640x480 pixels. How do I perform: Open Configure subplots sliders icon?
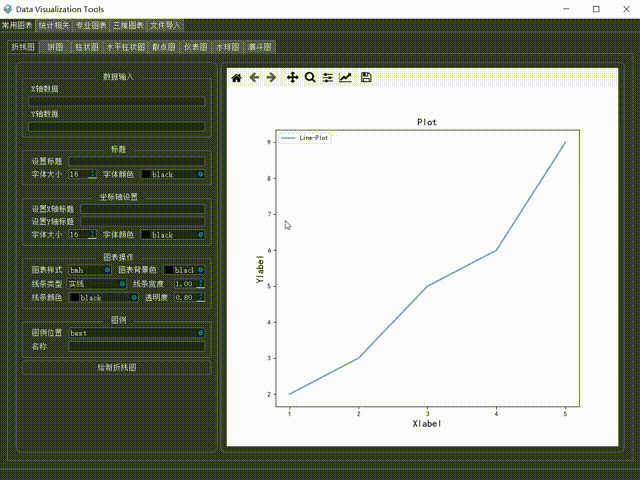click(327, 78)
